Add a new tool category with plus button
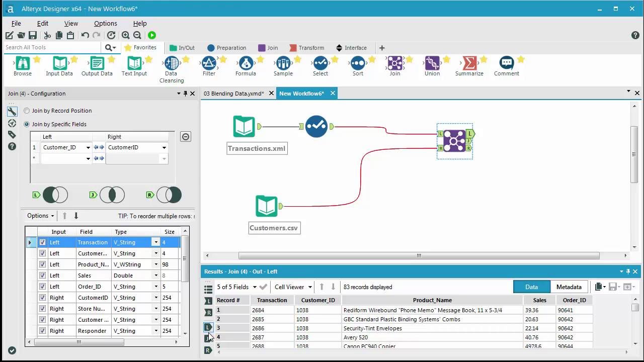The height and width of the screenshot is (362, 644). point(382,48)
